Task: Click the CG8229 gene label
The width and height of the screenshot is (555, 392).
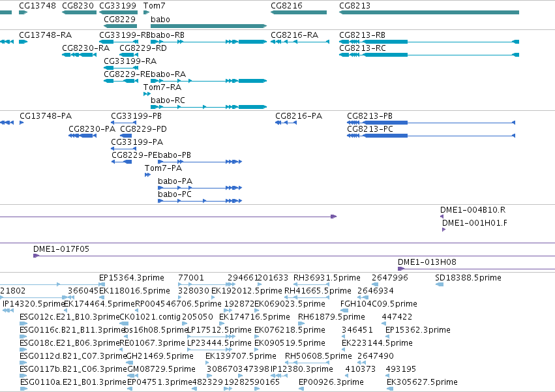Action: pyautogui.click(x=119, y=19)
